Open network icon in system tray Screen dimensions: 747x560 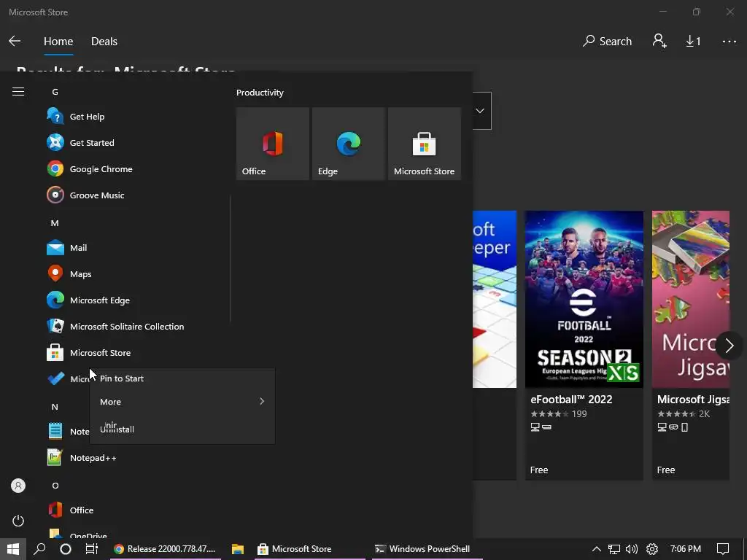coord(614,549)
